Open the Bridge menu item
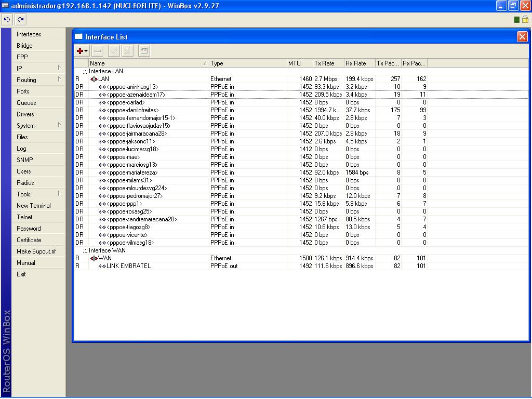This screenshot has height=399, width=532. 38,46
